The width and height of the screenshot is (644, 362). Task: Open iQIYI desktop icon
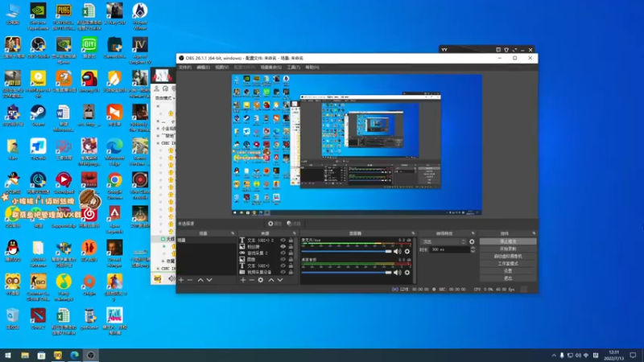89,47
